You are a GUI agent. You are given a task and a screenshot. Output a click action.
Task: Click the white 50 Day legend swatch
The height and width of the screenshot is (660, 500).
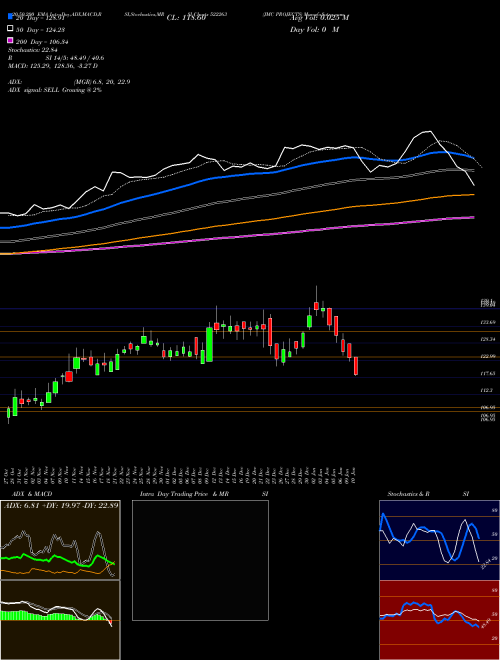[x=10, y=29]
